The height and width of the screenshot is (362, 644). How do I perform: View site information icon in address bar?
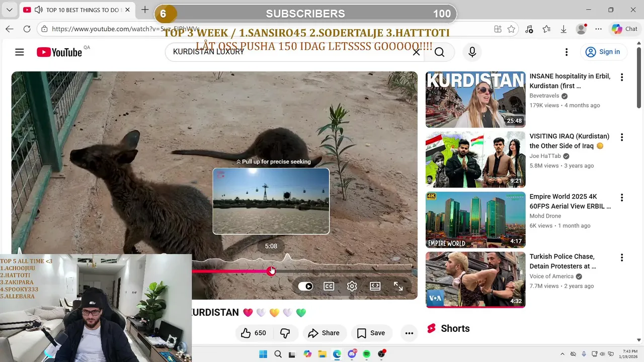(x=45, y=29)
